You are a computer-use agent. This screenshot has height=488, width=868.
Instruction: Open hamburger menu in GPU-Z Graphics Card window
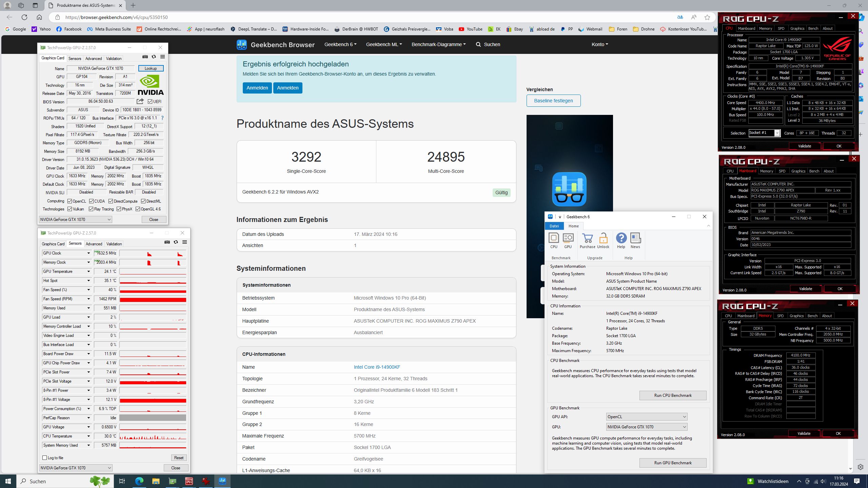(162, 57)
